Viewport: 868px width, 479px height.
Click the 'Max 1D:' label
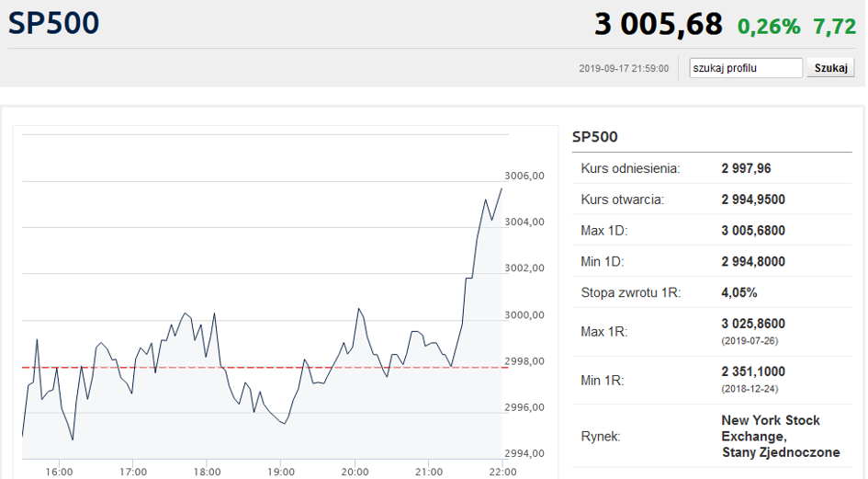pos(604,231)
